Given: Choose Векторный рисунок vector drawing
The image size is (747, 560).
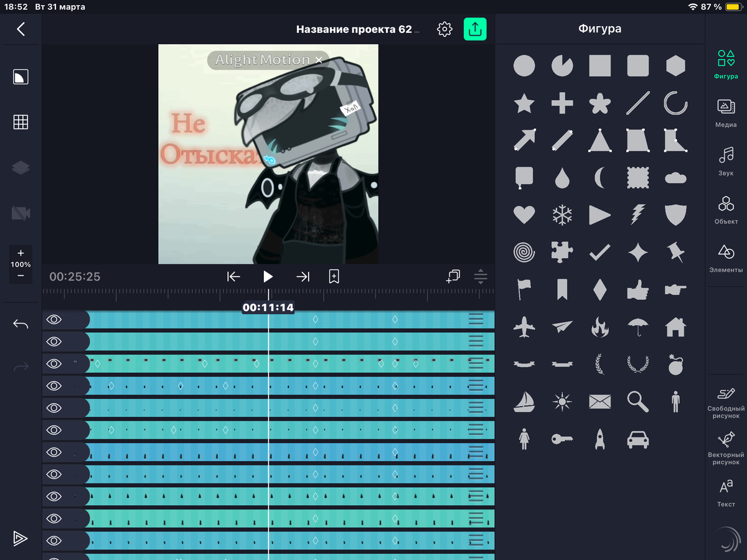Looking at the screenshot, I should pyautogui.click(x=726, y=449).
